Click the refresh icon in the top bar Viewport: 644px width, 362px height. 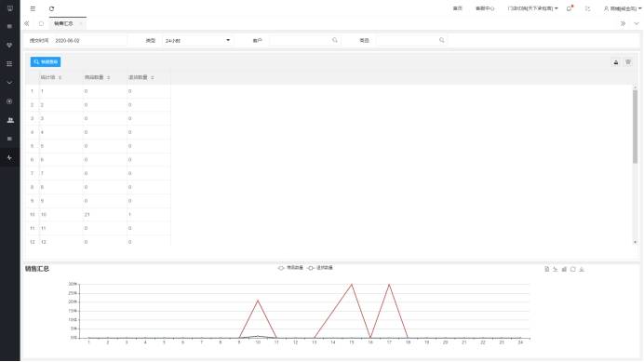click(x=51, y=8)
